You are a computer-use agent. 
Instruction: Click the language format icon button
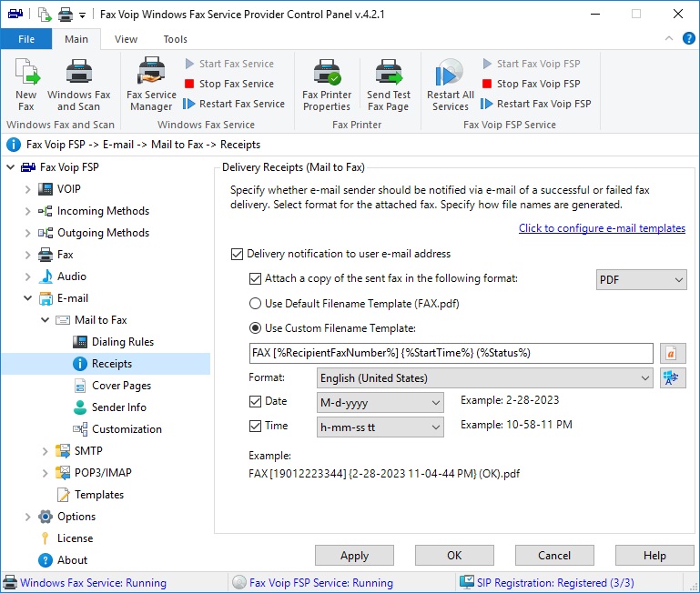click(x=673, y=378)
